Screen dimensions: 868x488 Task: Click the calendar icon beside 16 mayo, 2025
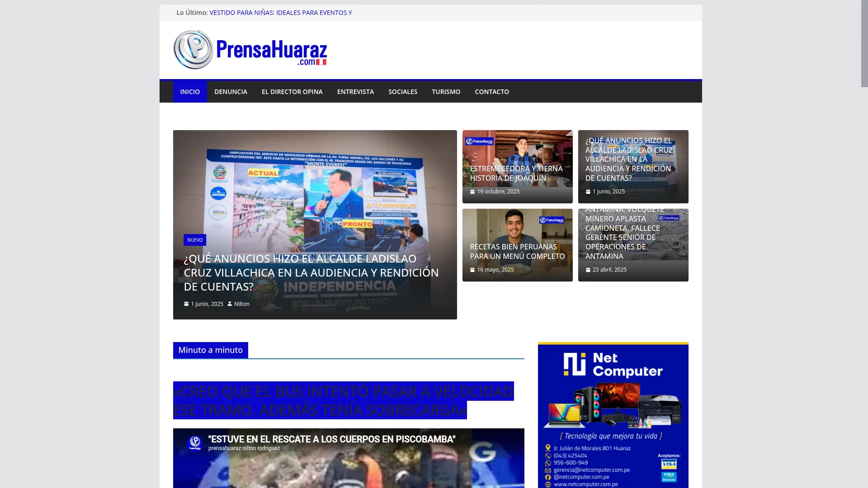click(472, 270)
